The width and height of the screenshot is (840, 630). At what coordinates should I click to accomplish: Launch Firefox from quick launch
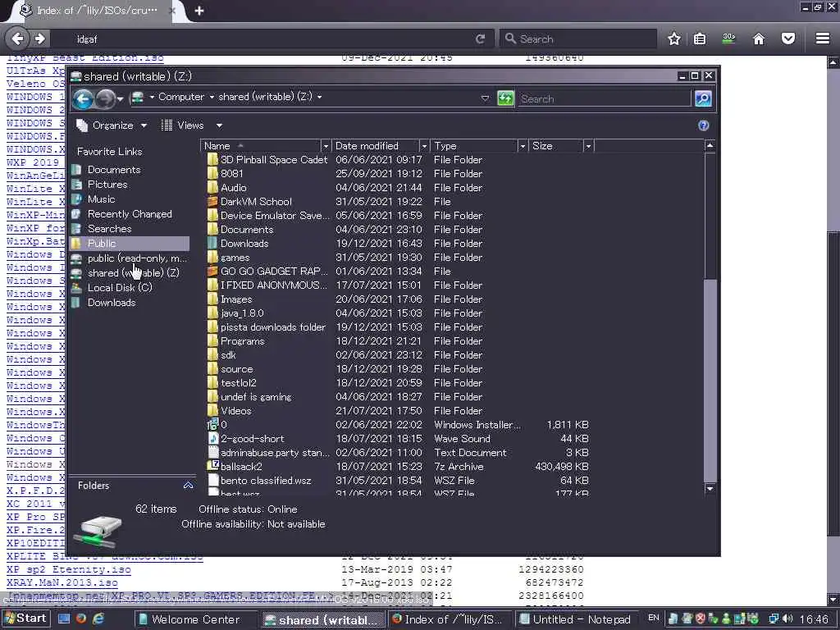click(x=81, y=619)
